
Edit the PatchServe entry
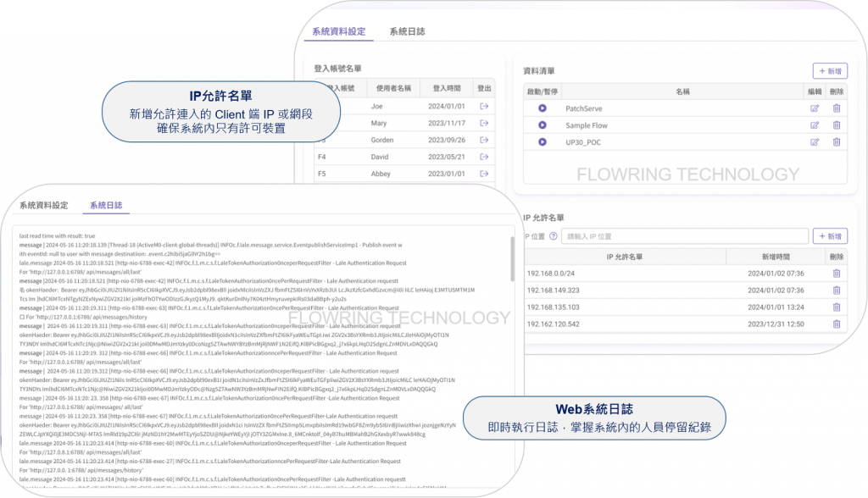pos(815,108)
